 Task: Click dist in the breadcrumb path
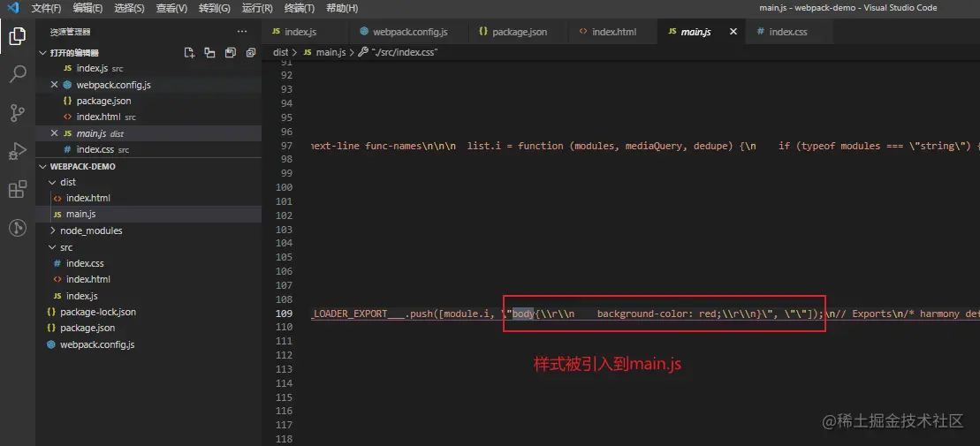tap(281, 52)
